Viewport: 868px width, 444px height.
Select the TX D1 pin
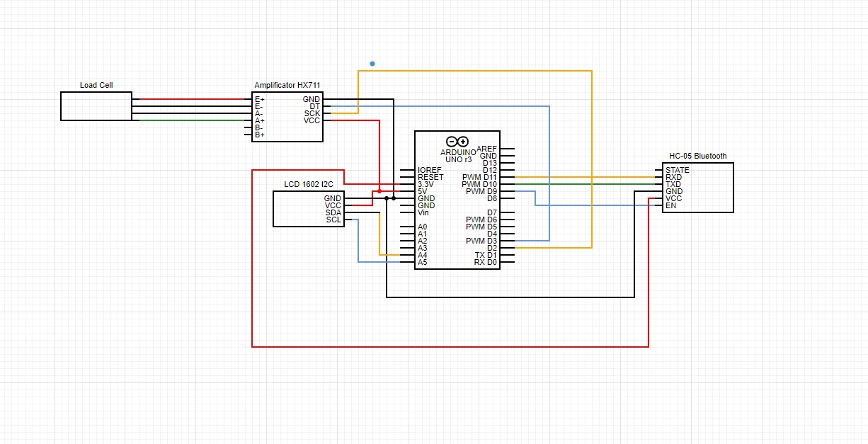(486, 255)
